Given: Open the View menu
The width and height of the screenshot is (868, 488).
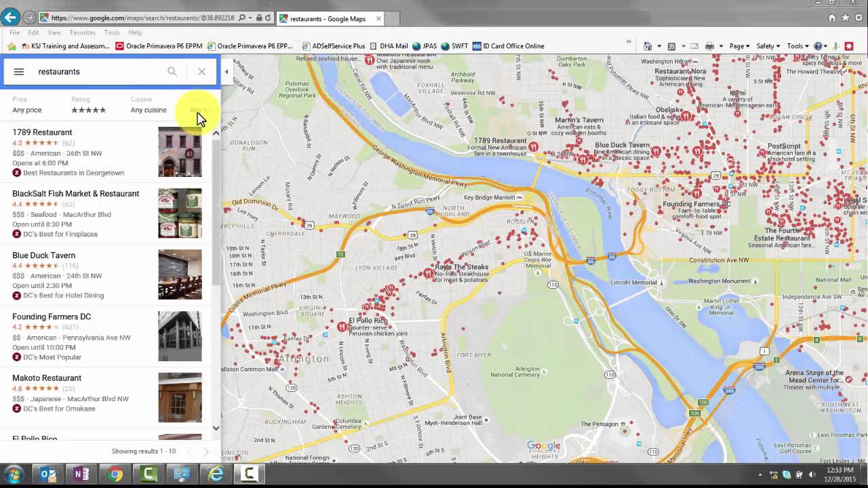Looking at the screenshot, I should click(54, 33).
